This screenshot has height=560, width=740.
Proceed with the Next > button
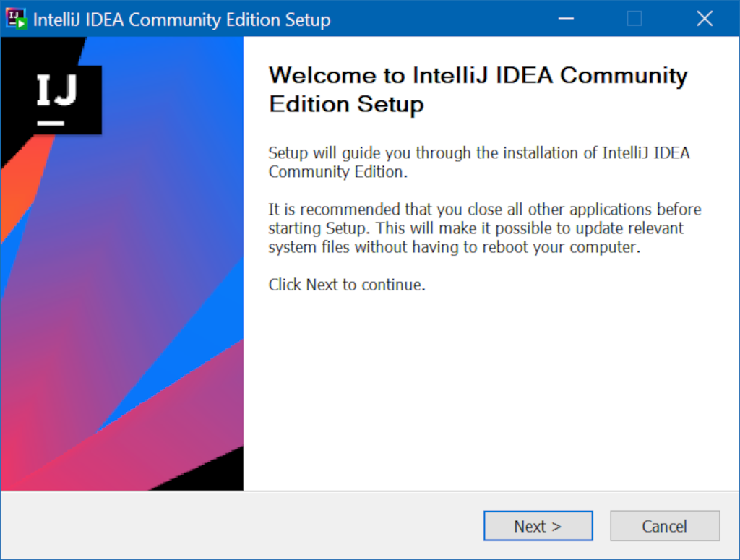[x=538, y=525]
